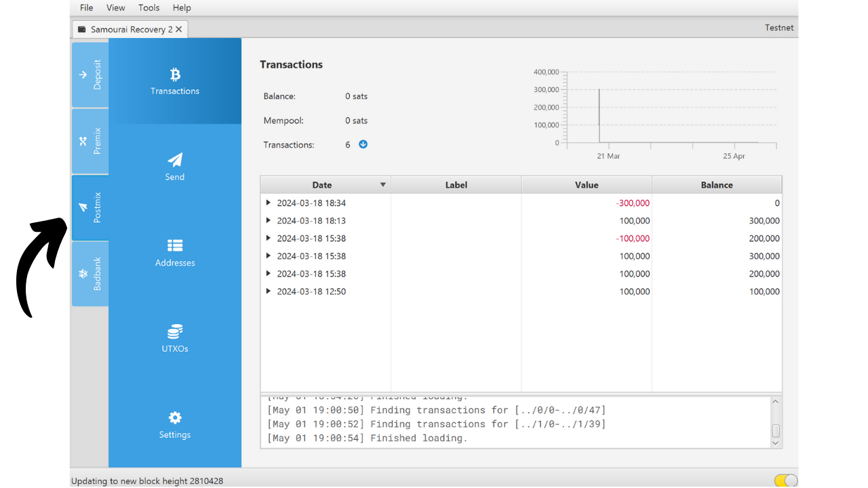Open wallet Settings with the gear icon
Viewport: 868px width, 488px height.
(175, 425)
